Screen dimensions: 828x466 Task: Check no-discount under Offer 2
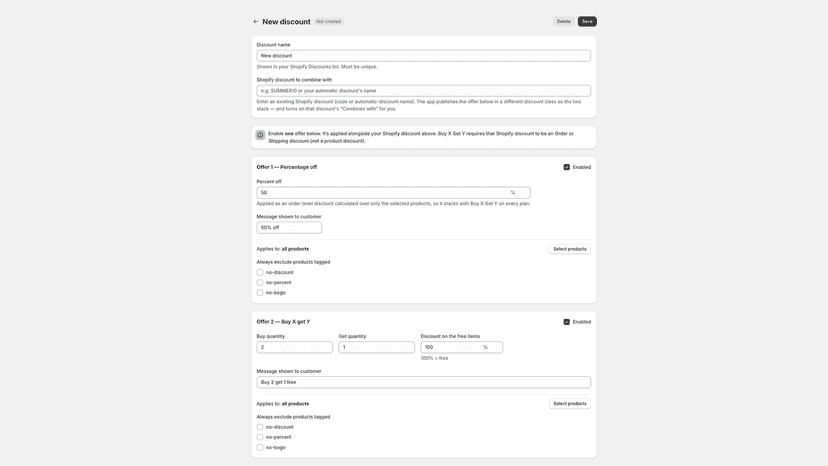pyautogui.click(x=260, y=427)
